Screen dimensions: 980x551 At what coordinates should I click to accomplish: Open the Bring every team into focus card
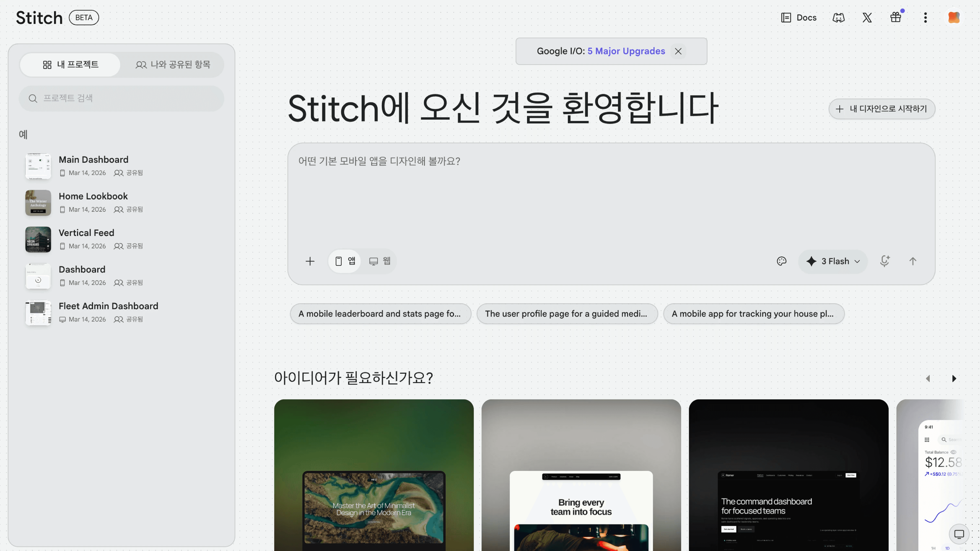pyautogui.click(x=581, y=475)
